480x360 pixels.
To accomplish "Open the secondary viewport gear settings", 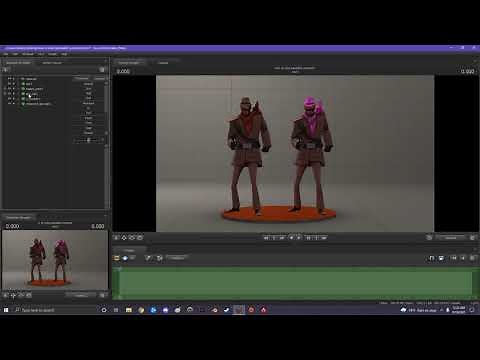I will point(102,295).
